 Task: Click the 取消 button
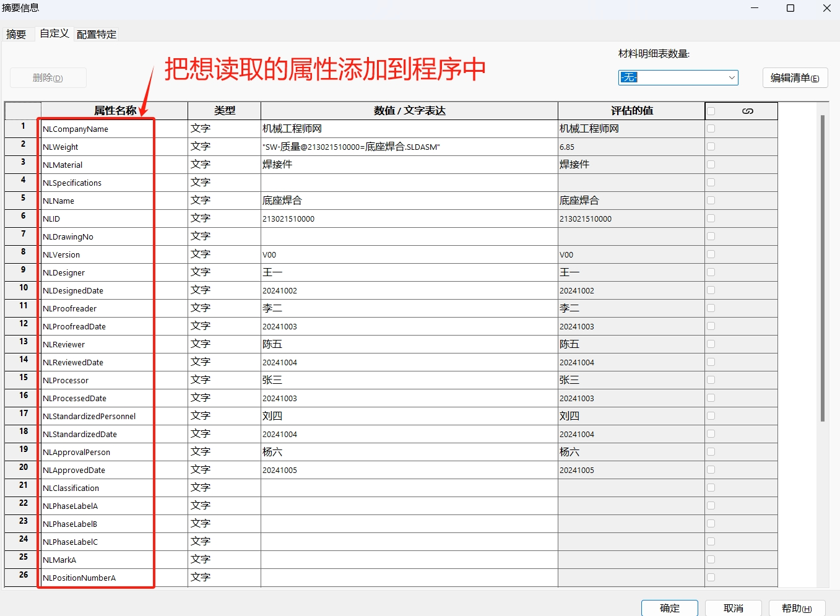734,608
